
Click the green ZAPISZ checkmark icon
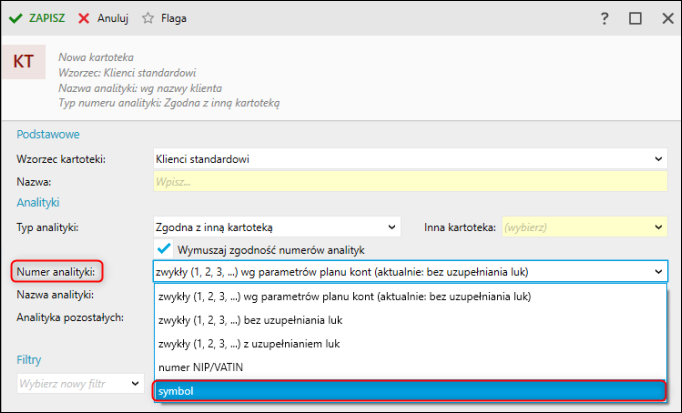[16, 18]
